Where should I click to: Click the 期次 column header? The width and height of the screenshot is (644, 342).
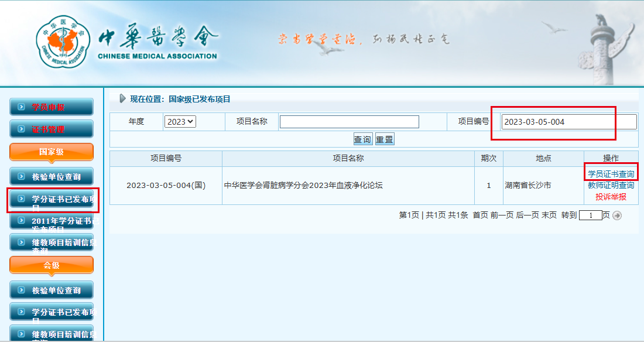click(489, 158)
